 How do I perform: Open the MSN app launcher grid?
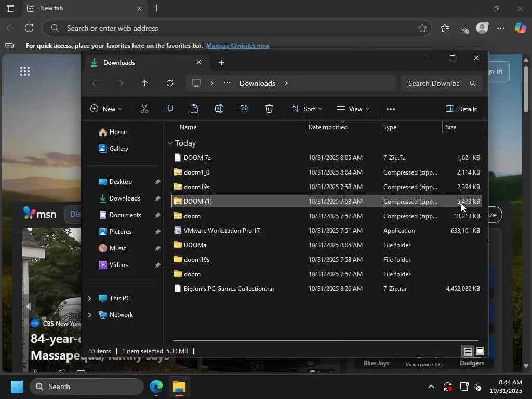coord(25,71)
